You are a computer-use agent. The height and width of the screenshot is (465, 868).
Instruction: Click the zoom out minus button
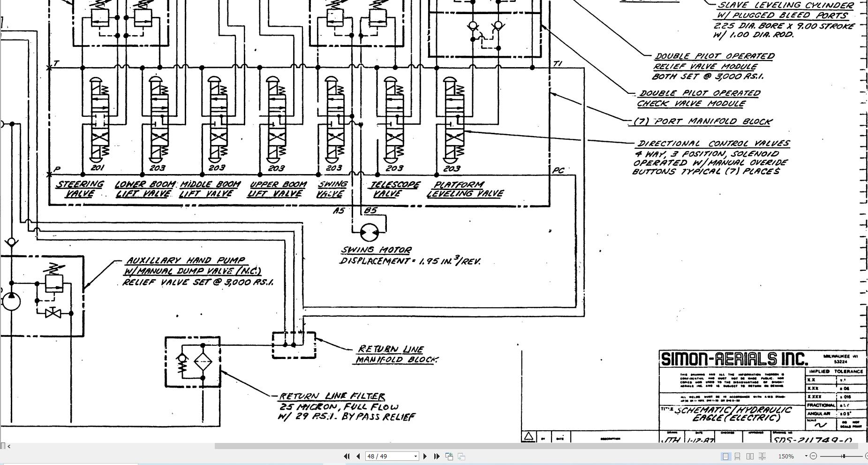click(813, 456)
